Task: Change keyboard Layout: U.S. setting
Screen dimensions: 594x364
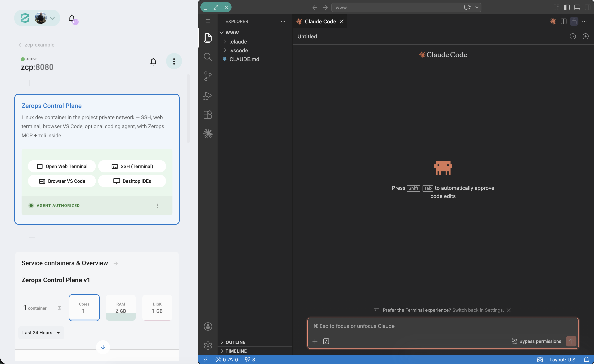Action: tap(563, 359)
